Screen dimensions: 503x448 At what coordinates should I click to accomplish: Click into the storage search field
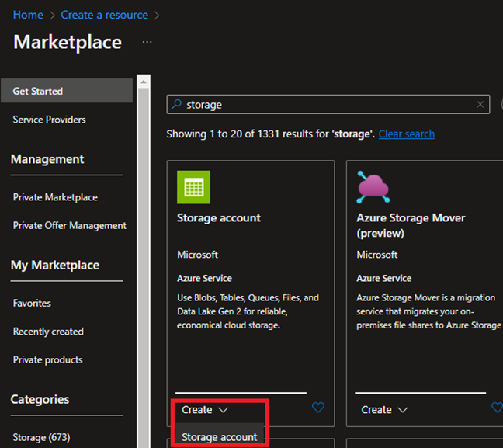[x=326, y=105]
